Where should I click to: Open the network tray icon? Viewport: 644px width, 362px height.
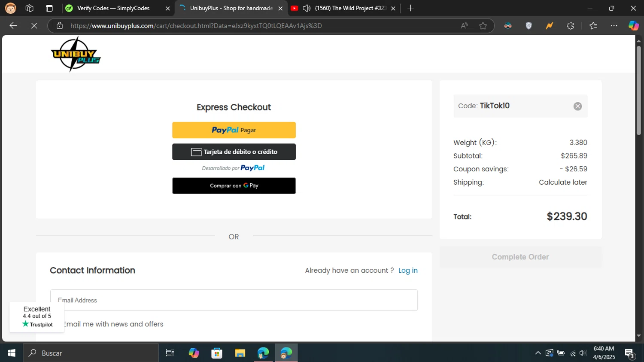tap(572, 353)
